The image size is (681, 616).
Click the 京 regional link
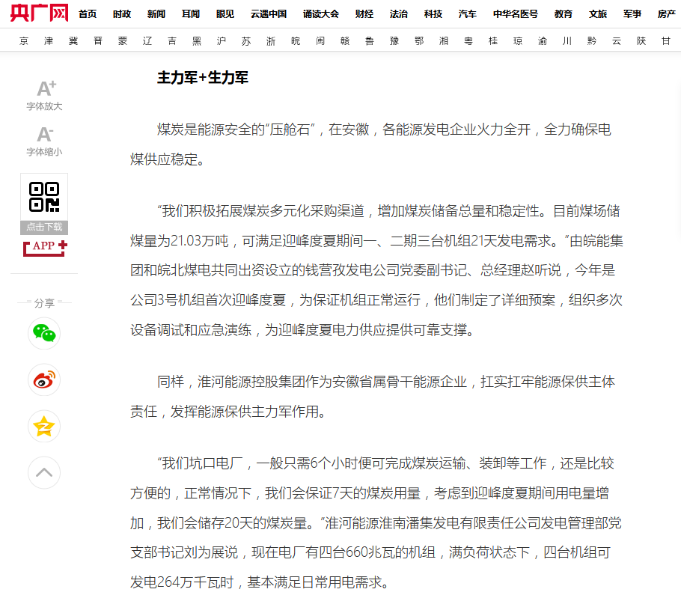(x=25, y=41)
